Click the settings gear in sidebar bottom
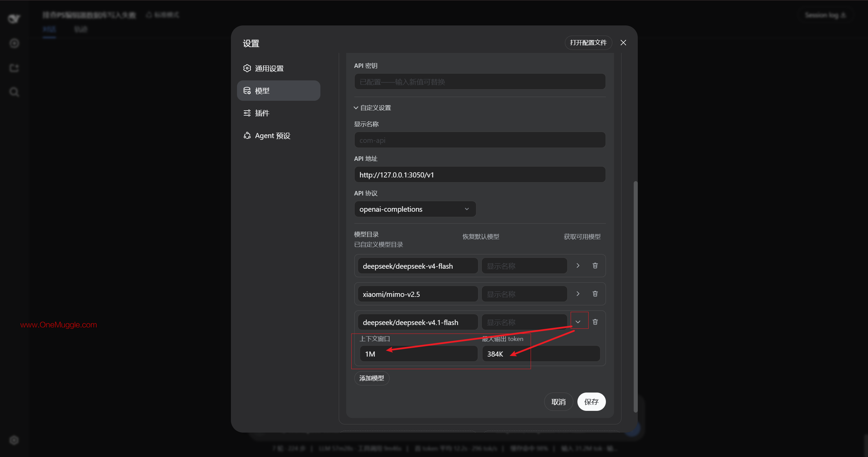868x457 pixels. pyautogui.click(x=14, y=440)
